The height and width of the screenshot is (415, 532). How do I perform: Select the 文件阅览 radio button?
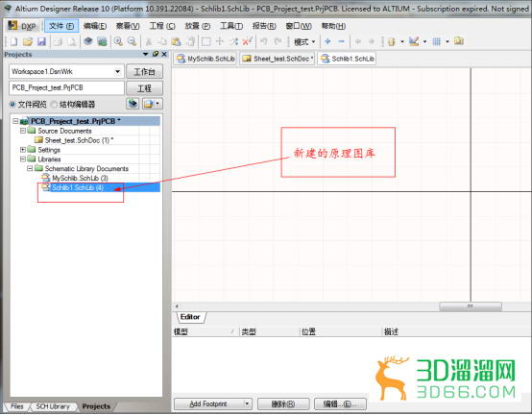point(12,104)
